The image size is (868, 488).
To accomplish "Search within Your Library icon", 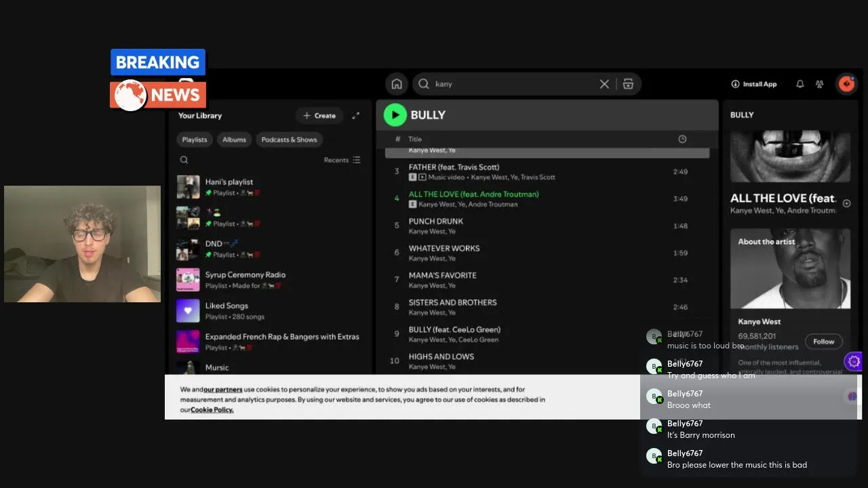I will [184, 160].
